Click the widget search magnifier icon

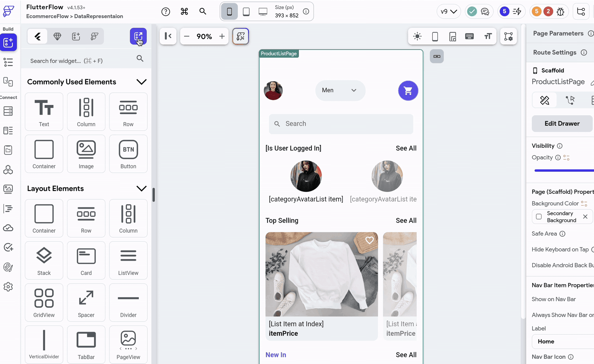click(x=140, y=58)
